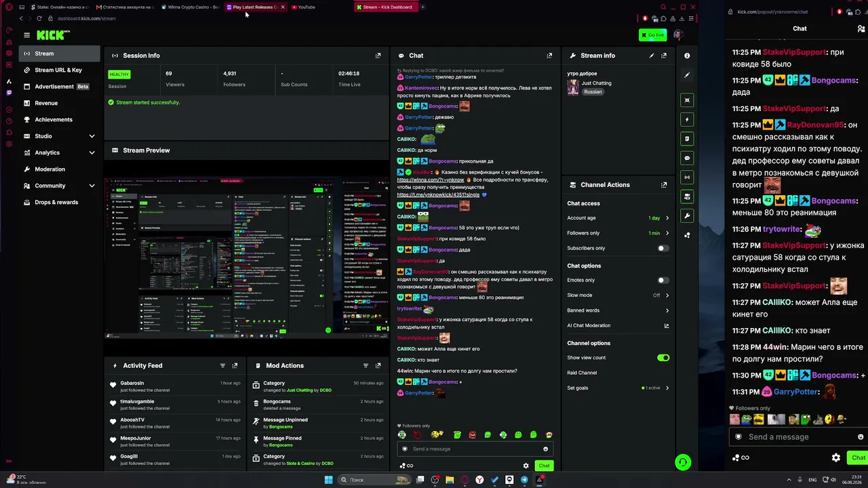
Task: Open info icon in right toolbar
Action: pyautogui.click(x=687, y=56)
